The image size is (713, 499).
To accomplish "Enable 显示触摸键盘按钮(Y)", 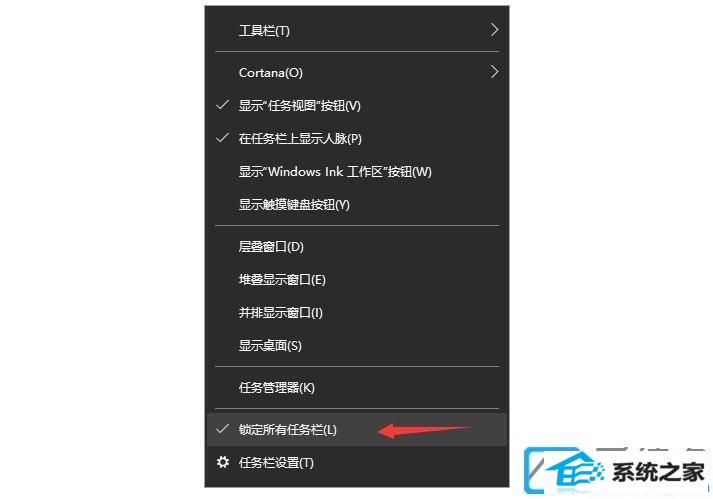I will point(357,205).
